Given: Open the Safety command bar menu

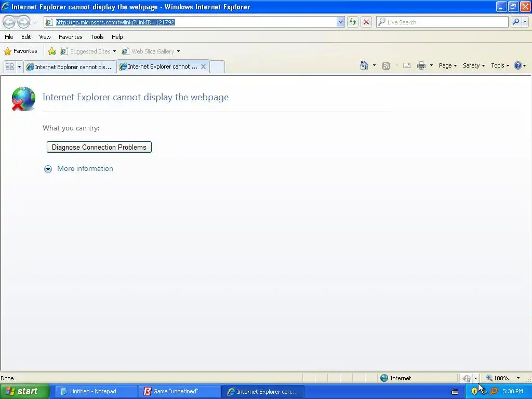Looking at the screenshot, I should (474, 65).
